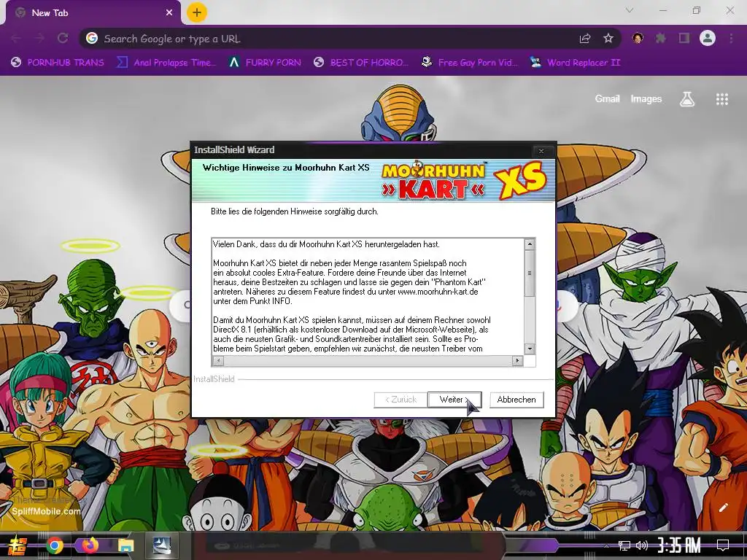Viewport: 747px width, 560px height.
Task: Toggle the Chrome side panel icon
Action: [684, 38]
